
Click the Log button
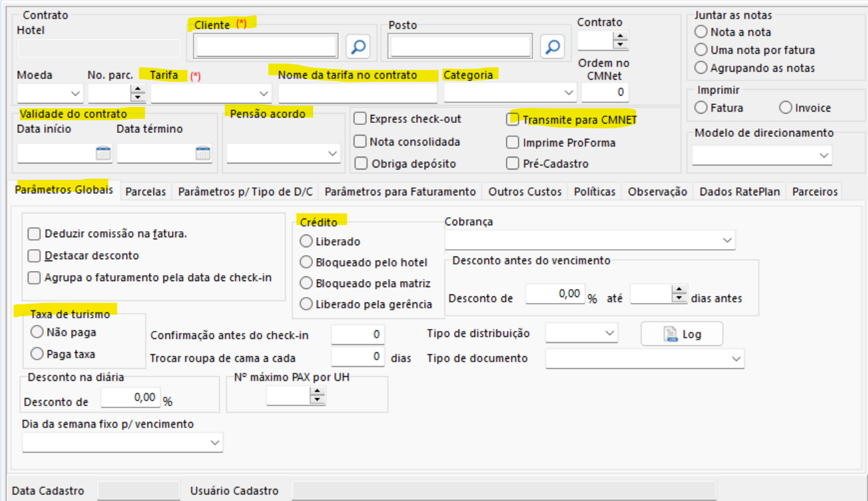(x=681, y=334)
